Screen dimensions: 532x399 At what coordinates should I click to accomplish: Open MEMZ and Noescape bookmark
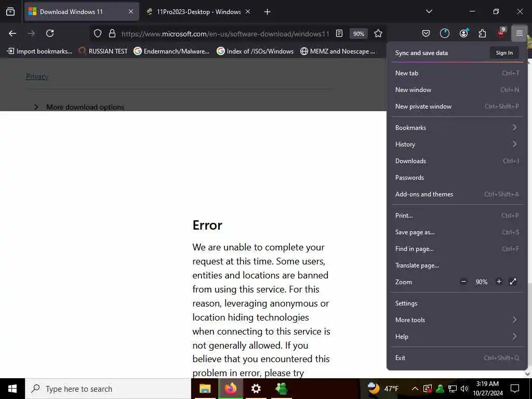(x=338, y=51)
